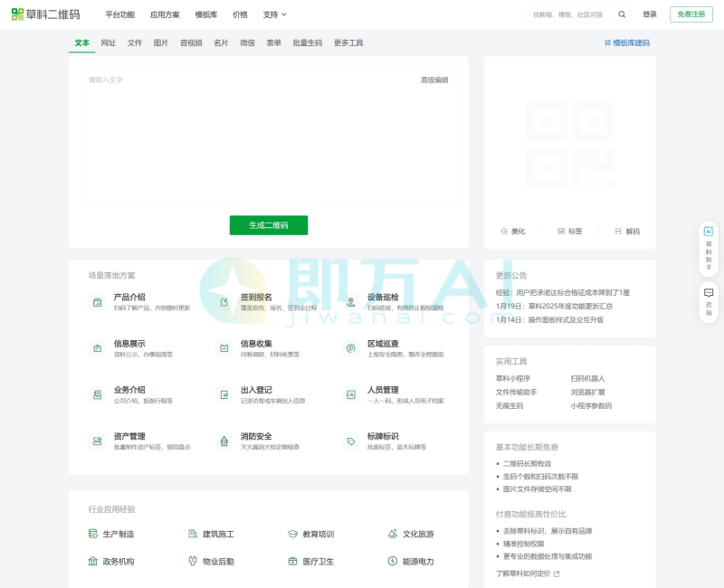The width and height of the screenshot is (724, 588).
Task: Click the 草料二维码 logo icon
Action: [18, 14]
